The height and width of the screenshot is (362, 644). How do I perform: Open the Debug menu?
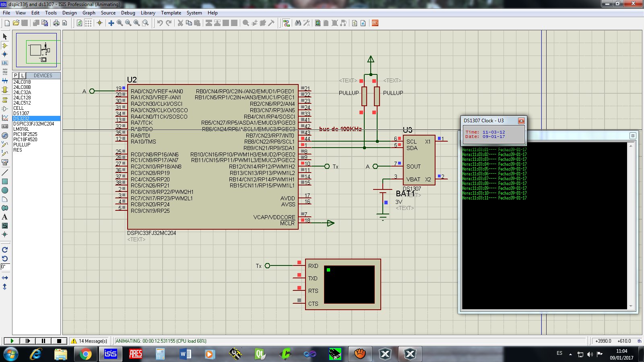coord(128,13)
